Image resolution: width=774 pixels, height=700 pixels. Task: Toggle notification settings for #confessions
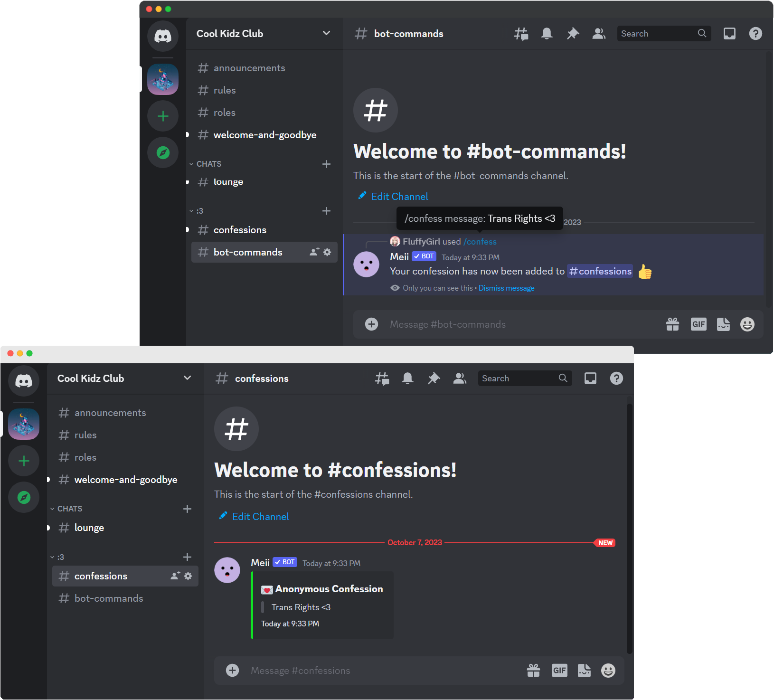pos(407,378)
